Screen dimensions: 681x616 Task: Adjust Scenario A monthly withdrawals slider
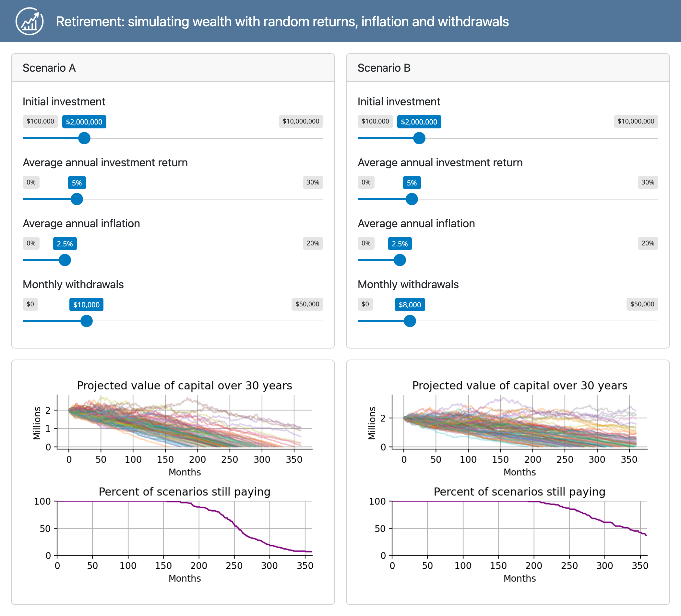tap(87, 321)
